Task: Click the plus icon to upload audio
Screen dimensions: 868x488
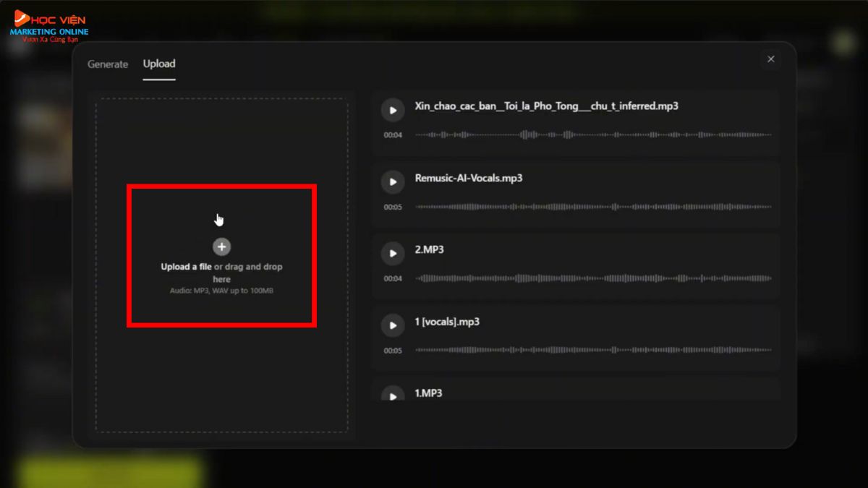Action: 222,247
